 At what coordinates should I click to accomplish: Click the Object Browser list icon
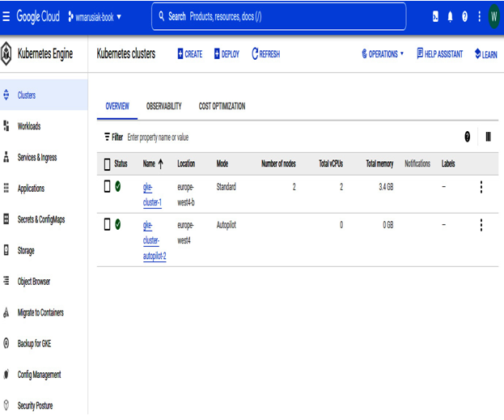(6, 281)
